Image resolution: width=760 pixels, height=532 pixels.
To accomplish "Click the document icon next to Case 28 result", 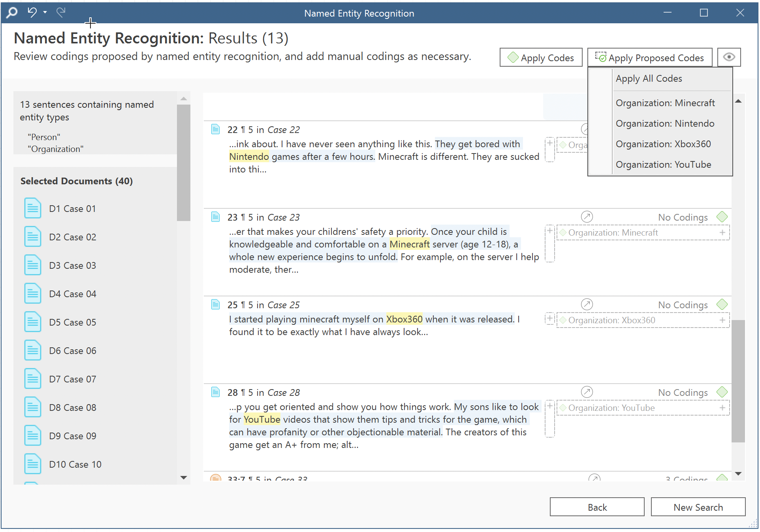I will [x=215, y=392].
